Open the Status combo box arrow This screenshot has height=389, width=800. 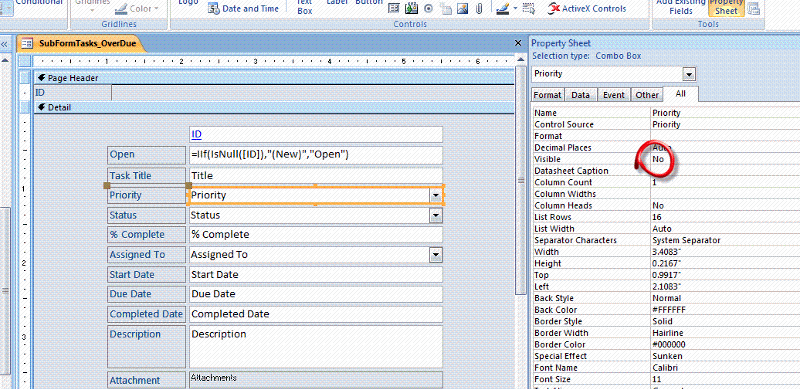435,215
